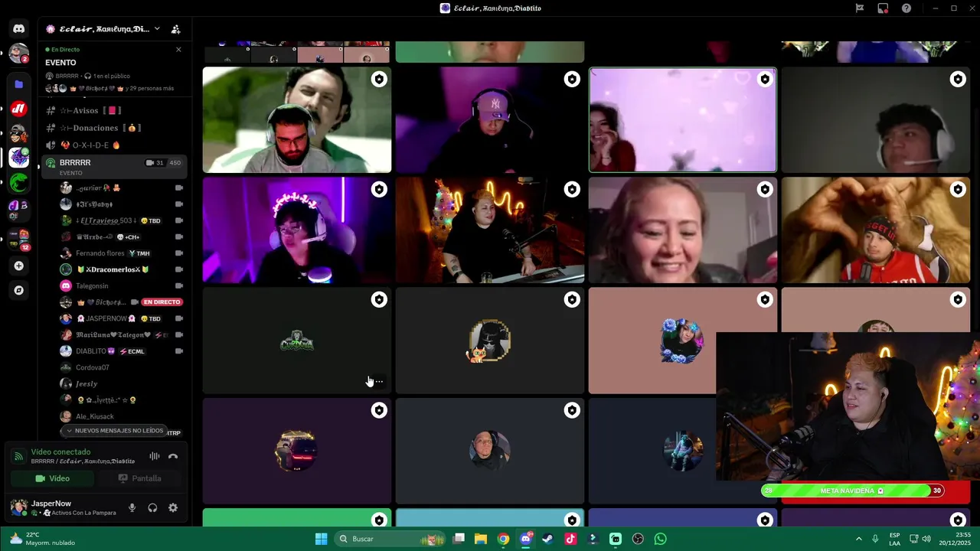Click the META NAVIDEÑA progress bar
Image resolution: width=980 pixels, height=551 pixels.
(x=853, y=491)
